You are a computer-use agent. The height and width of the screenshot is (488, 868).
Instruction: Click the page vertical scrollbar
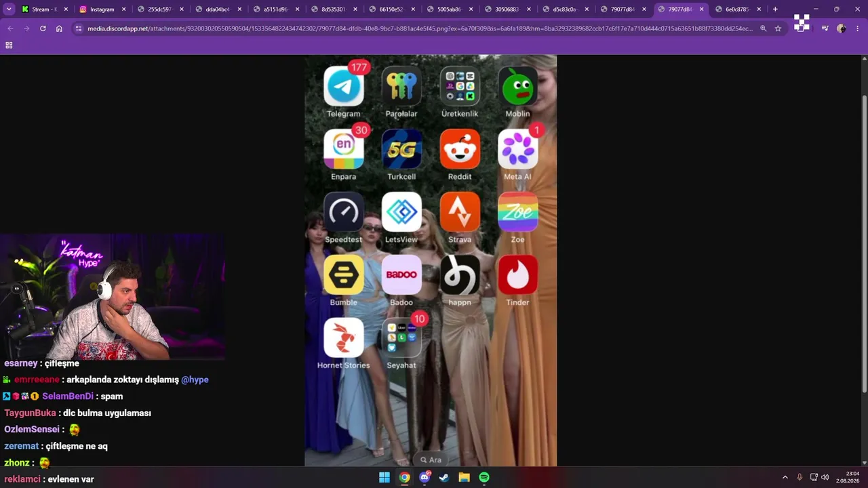[864, 244]
